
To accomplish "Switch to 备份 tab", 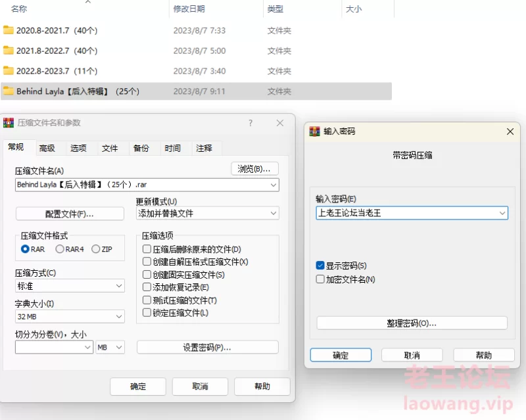I will [141, 149].
